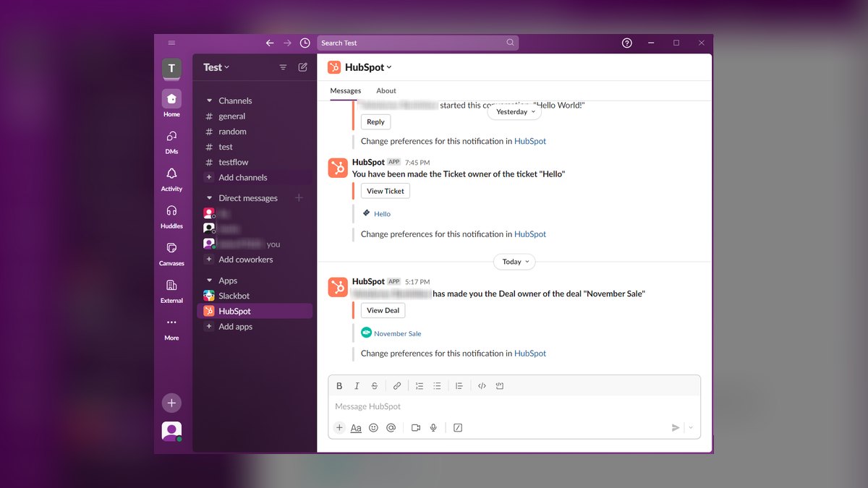Open send options dropdown arrow
Viewport: 868px width, 488px height.
tap(691, 427)
